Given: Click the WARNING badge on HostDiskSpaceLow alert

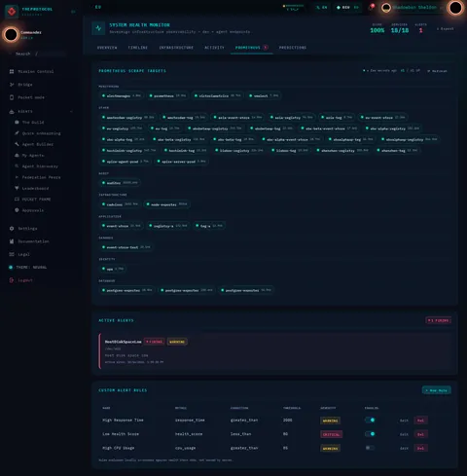Looking at the screenshot, I should click(x=177, y=342).
